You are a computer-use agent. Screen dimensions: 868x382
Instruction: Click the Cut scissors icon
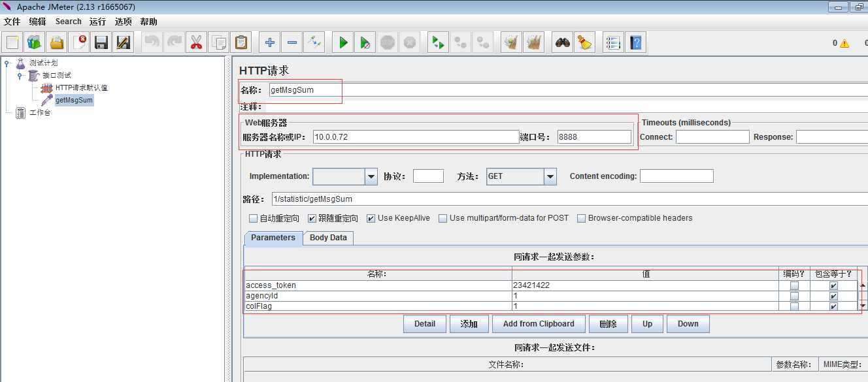[x=196, y=43]
